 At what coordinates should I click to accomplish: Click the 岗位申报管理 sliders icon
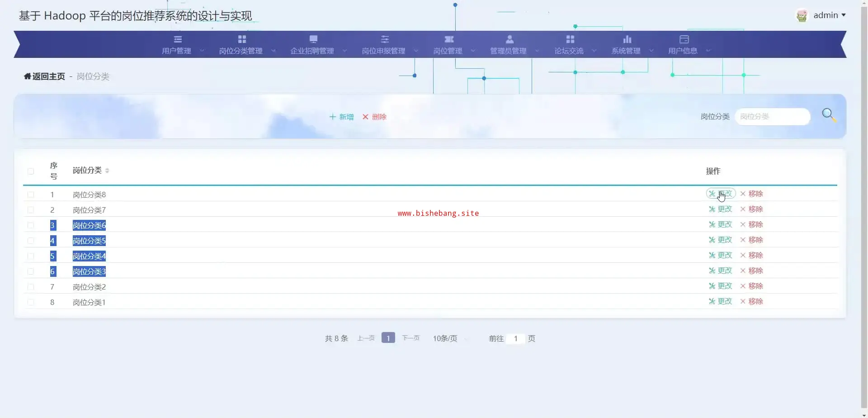pyautogui.click(x=385, y=39)
